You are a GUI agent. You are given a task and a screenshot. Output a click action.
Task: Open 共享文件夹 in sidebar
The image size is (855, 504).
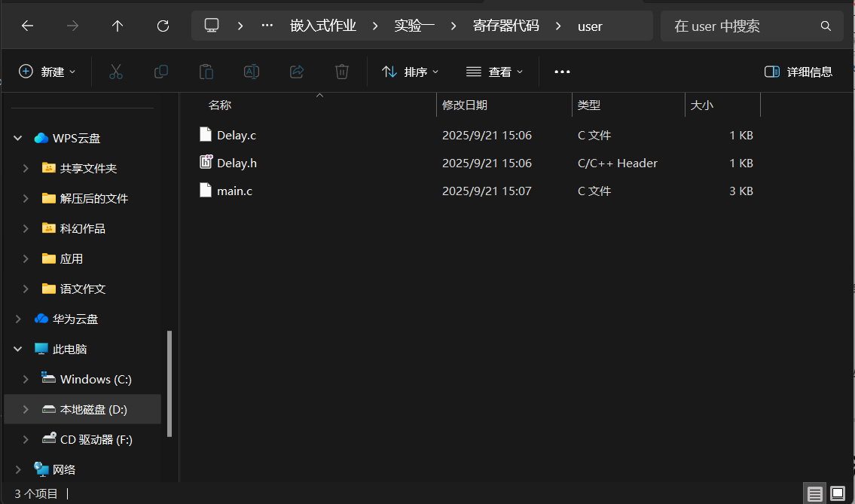[x=88, y=169]
